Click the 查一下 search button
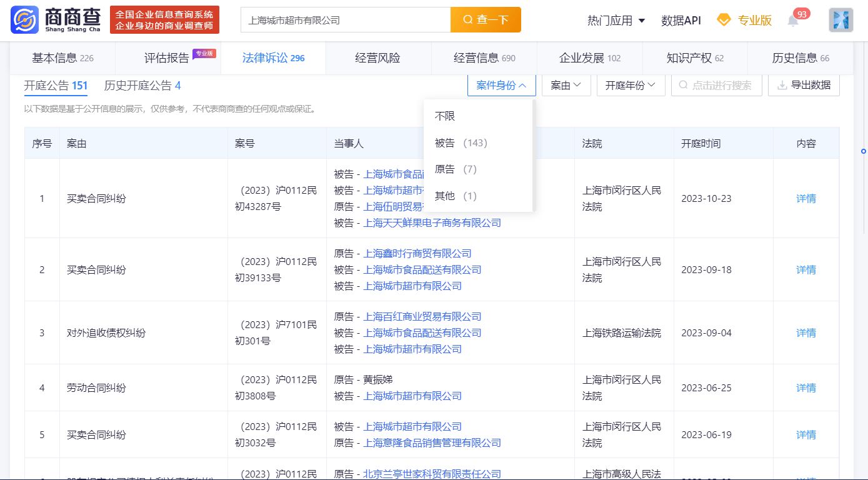This screenshot has width=868, height=480. coord(486,20)
